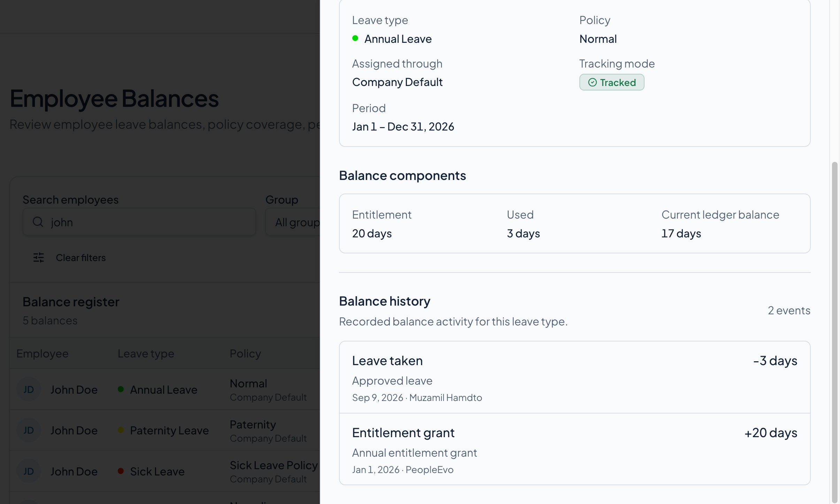This screenshot has height=504, width=840.
Task: Select the Leave taken history entry
Action: click(575, 377)
